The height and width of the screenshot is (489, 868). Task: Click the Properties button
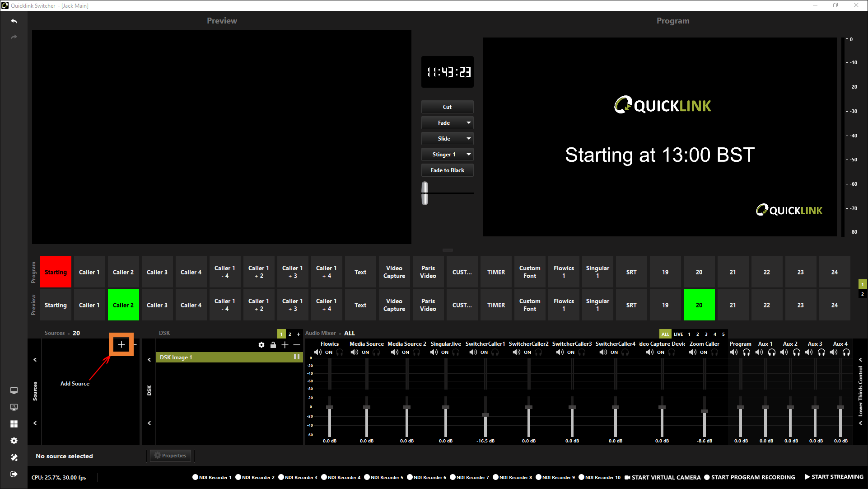coord(170,456)
